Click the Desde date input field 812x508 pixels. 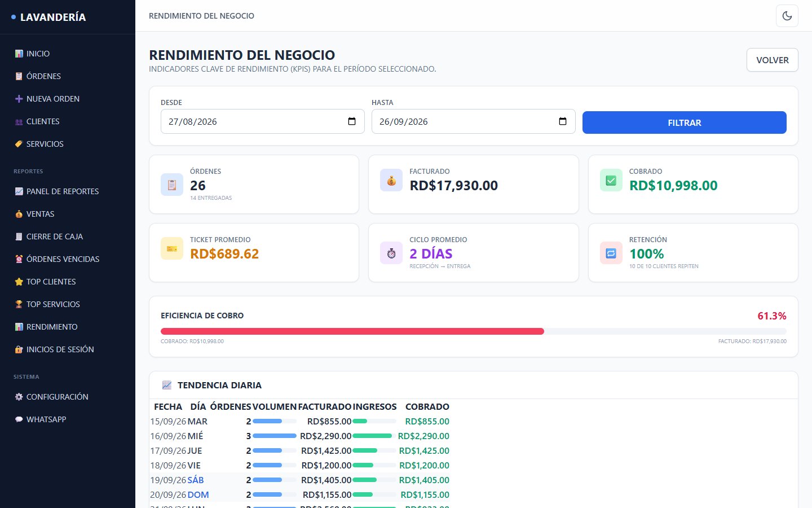(x=263, y=121)
